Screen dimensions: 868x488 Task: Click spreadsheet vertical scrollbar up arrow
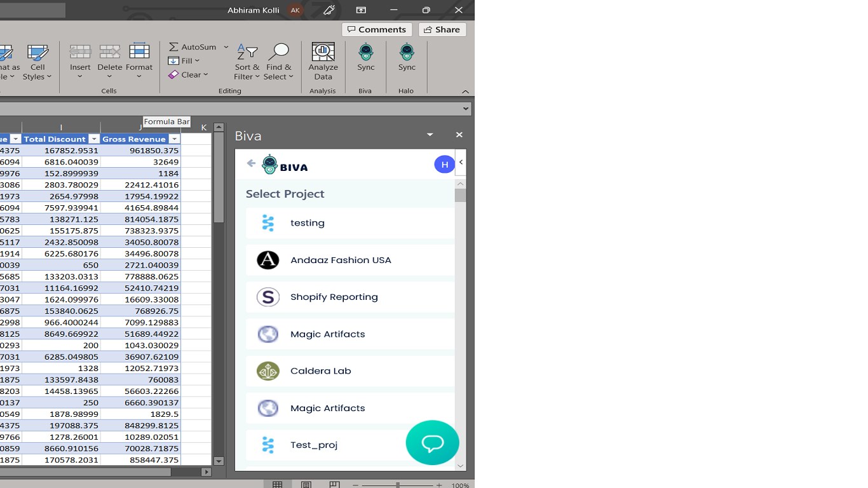point(219,127)
